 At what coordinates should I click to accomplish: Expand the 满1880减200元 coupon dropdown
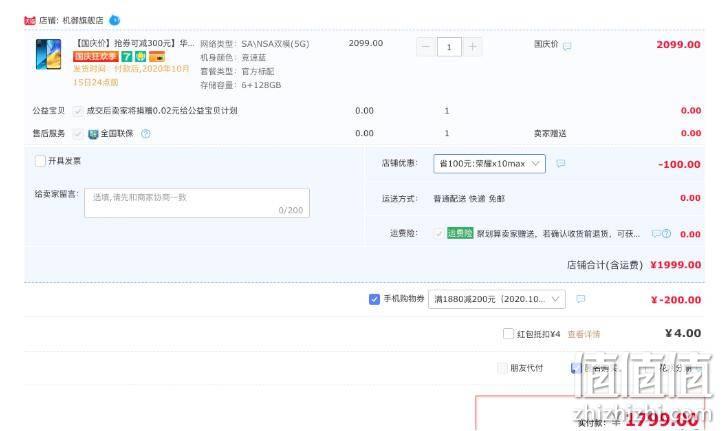pos(496,299)
